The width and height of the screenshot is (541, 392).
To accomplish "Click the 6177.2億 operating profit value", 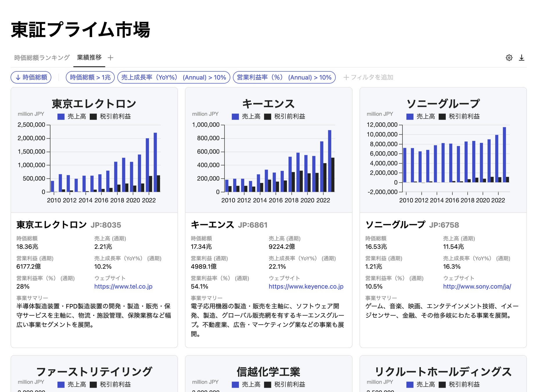I will (x=28, y=266).
